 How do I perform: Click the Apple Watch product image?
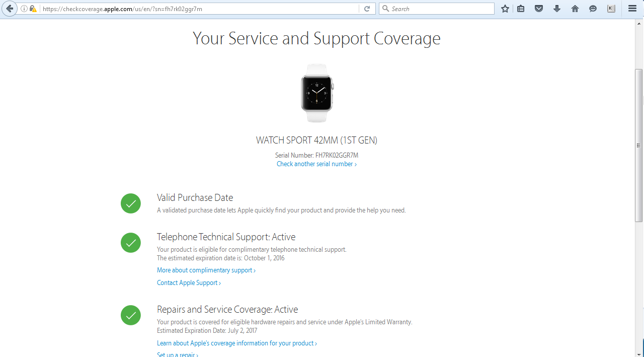point(317,93)
